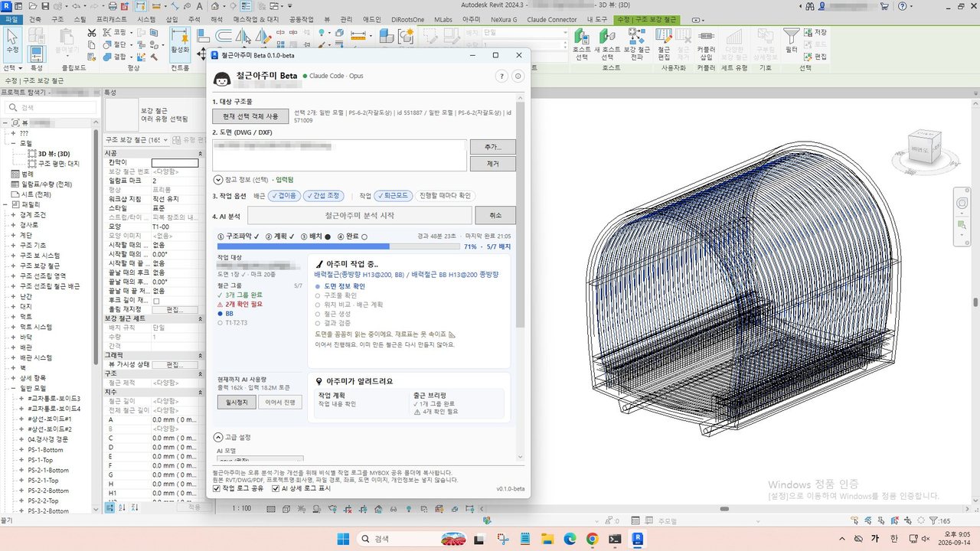The width and height of the screenshot is (980, 551).
Task: Toggle the 퇴근모드 work mode chip
Action: pos(394,196)
